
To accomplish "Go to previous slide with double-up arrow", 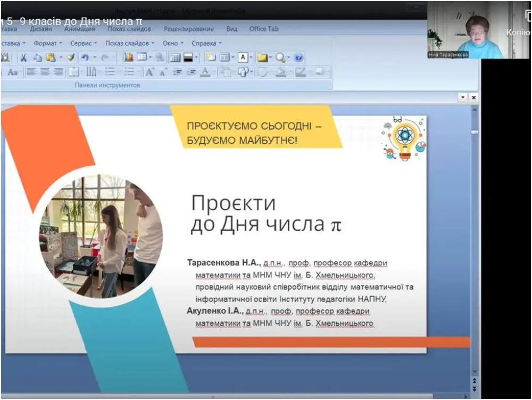I will (x=474, y=380).
